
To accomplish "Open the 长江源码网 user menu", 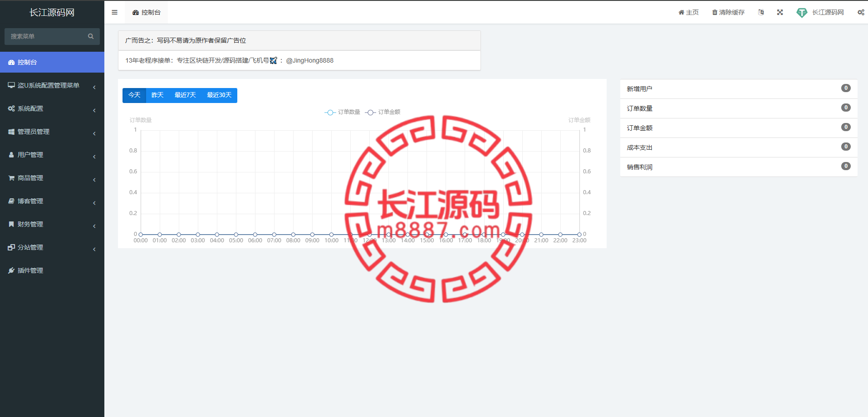I will pos(820,12).
